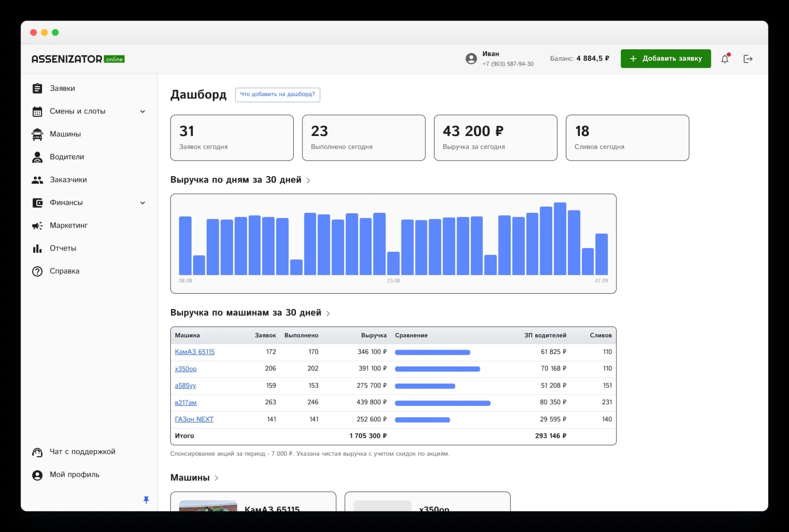
Task: Open Выручка по машинам за 30 дней arrow
Action: pos(328,313)
